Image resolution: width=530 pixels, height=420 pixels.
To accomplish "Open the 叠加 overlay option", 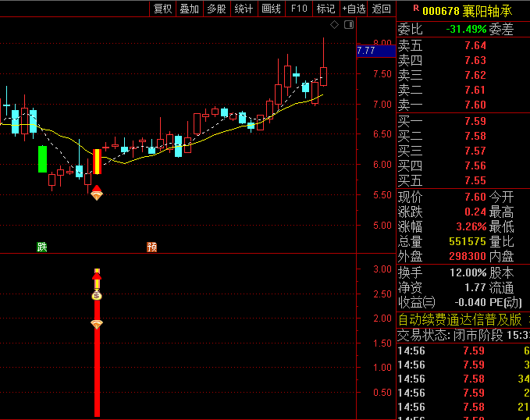I will coord(189,9).
